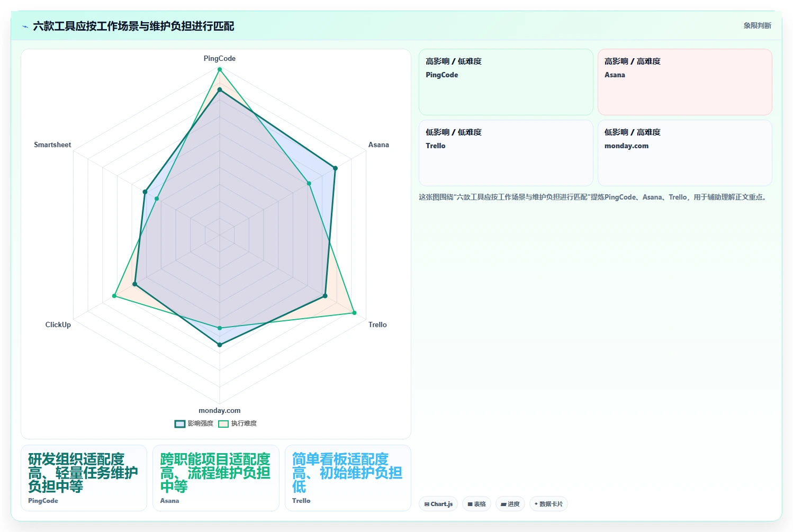793x532 pixels.
Task: Click the lightning icon beside the title
Action: coord(25,26)
